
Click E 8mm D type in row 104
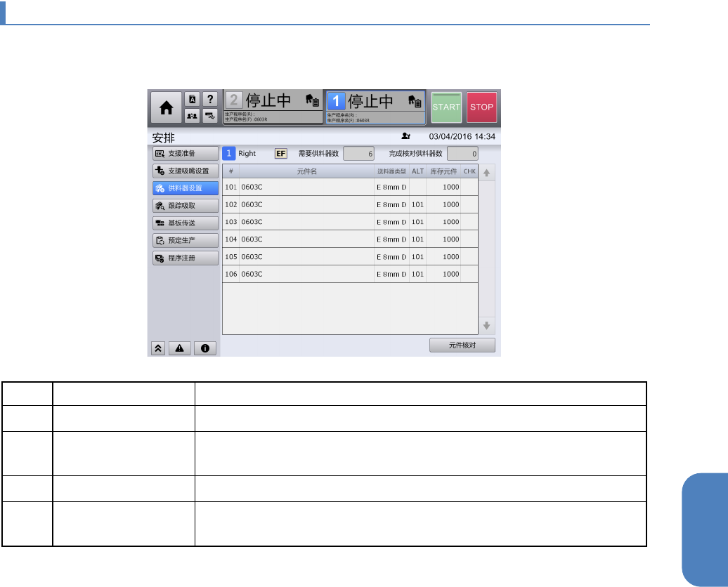[391, 239]
